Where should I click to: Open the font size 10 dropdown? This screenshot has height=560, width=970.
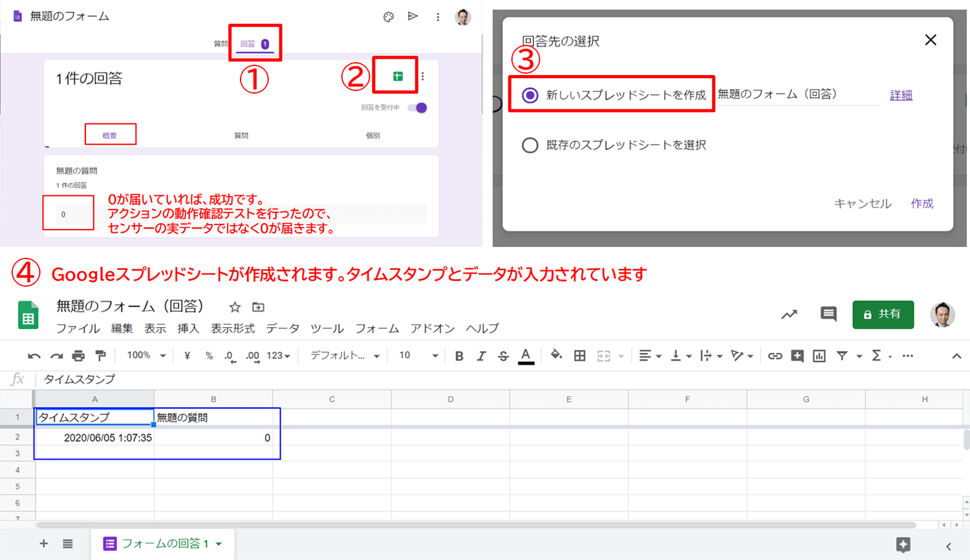pyautogui.click(x=418, y=356)
